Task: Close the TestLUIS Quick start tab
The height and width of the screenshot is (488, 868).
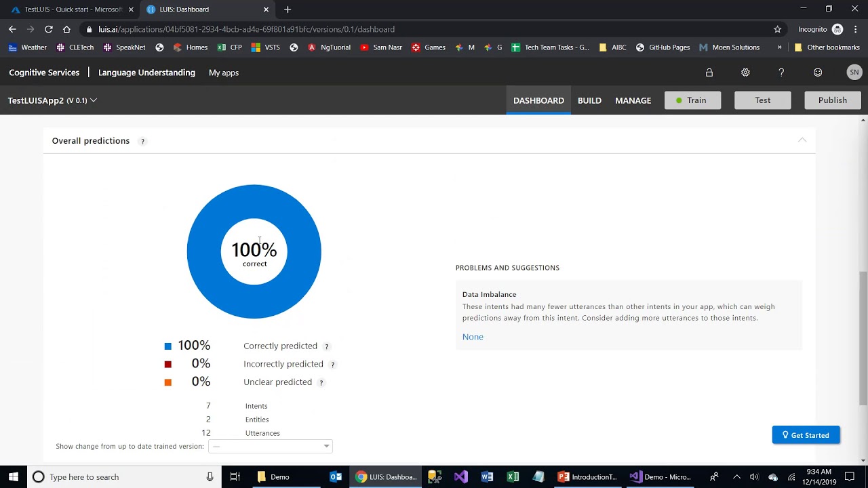Action: pos(131,9)
